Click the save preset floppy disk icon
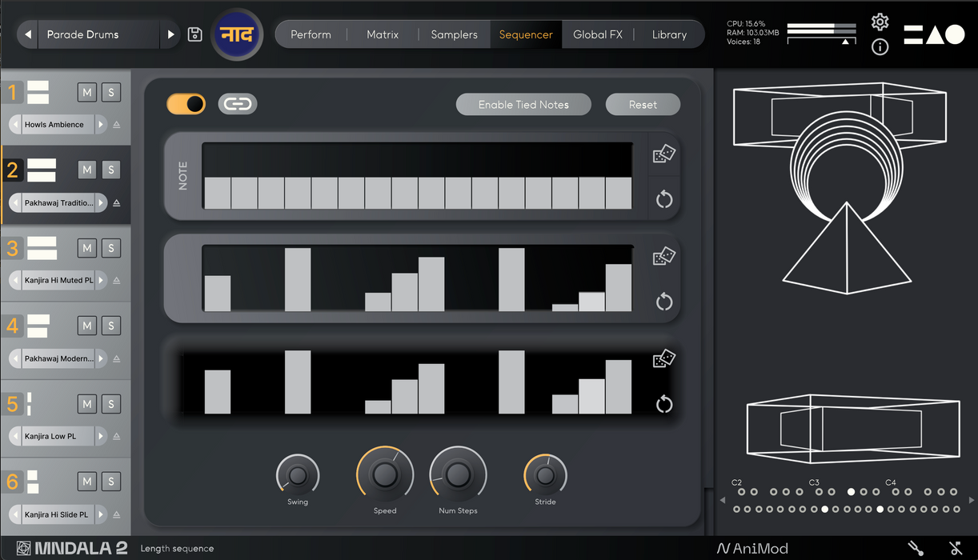This screenshot has height=560, width=978. tap(194, 34)
